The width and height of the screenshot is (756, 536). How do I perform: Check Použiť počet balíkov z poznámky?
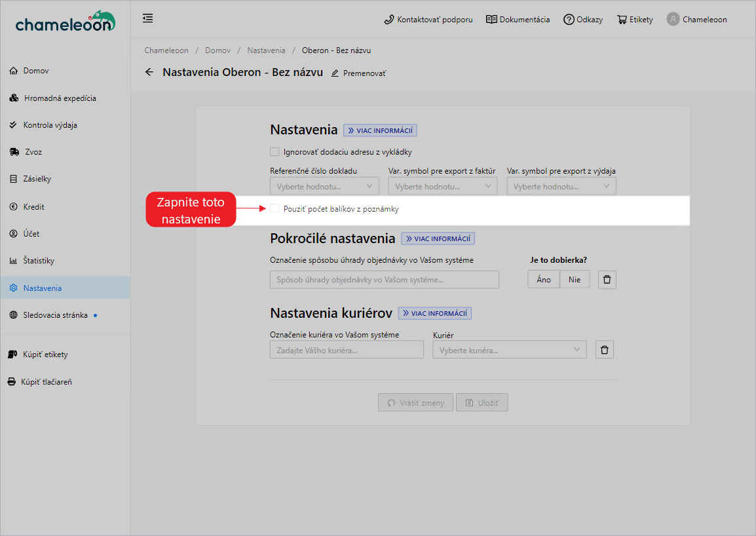point(274,209)
